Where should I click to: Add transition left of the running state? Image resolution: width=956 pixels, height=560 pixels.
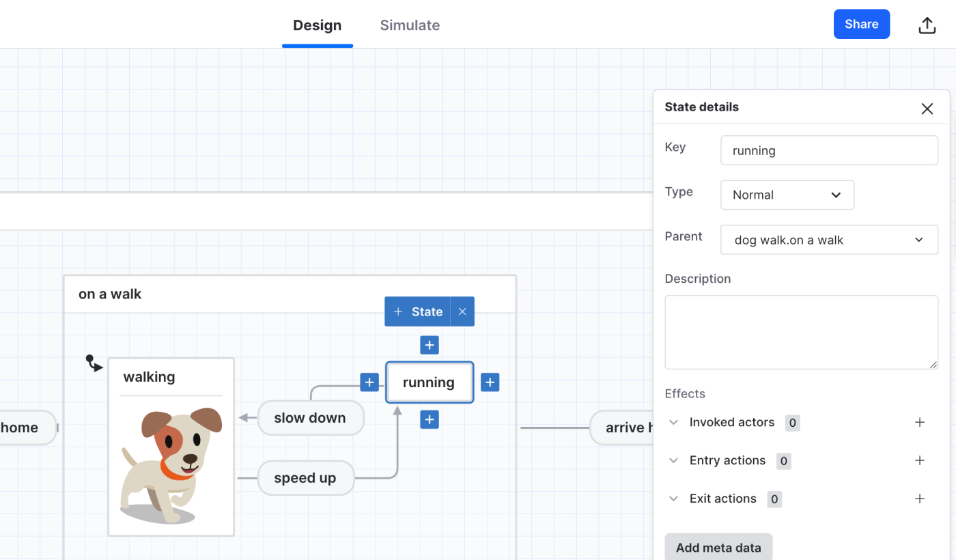(369, 382)
